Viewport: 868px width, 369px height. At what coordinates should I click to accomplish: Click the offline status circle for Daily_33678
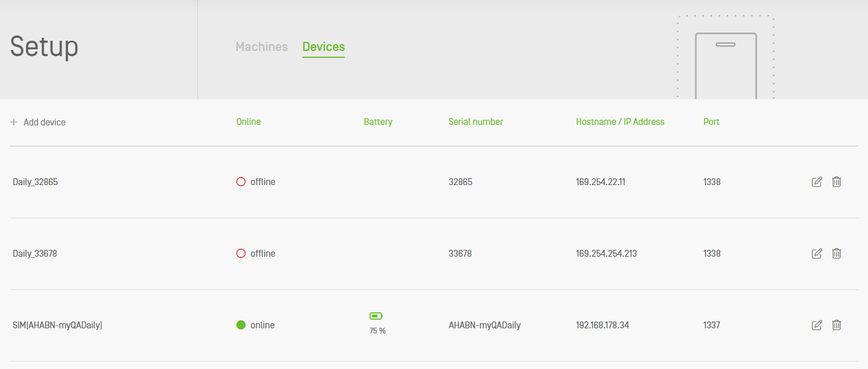241,253
